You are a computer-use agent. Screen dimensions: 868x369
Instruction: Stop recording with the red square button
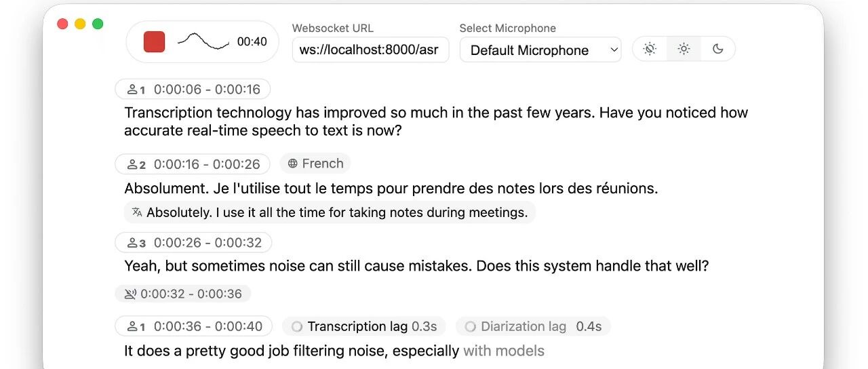coord(155,42)
